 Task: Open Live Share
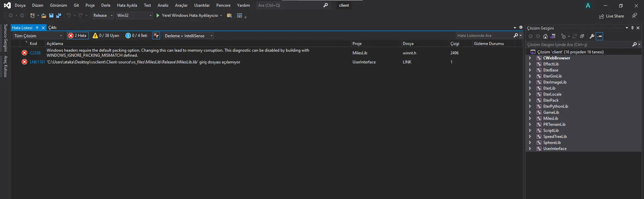coord(611,16)
